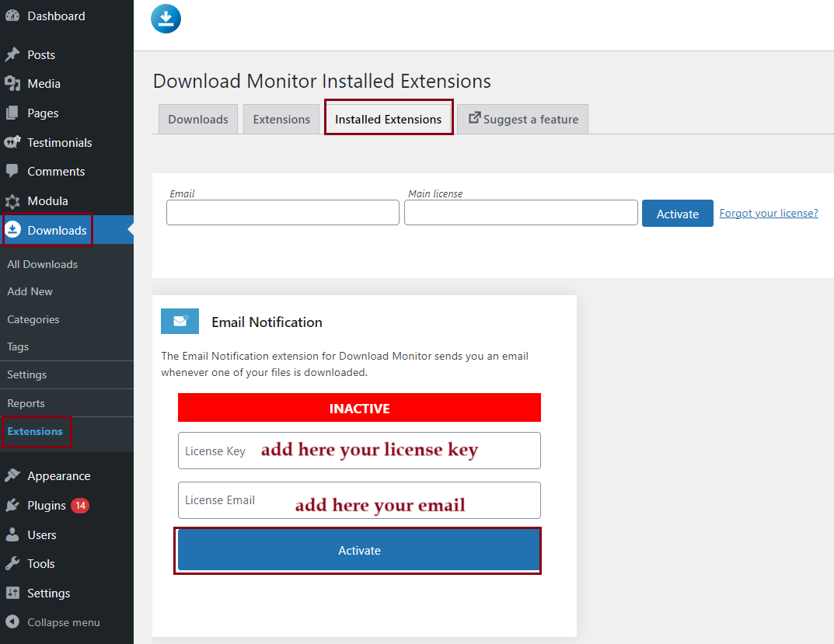Open the Suggest a feature tab
The width and height of the screenshot is (834, 644).
(523, 119)
